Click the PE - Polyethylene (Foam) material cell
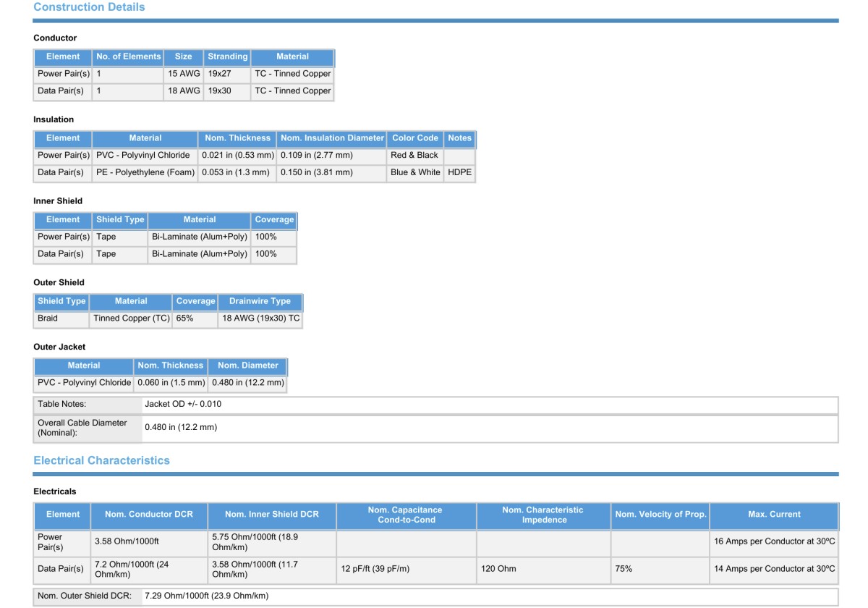 point(145,173)
